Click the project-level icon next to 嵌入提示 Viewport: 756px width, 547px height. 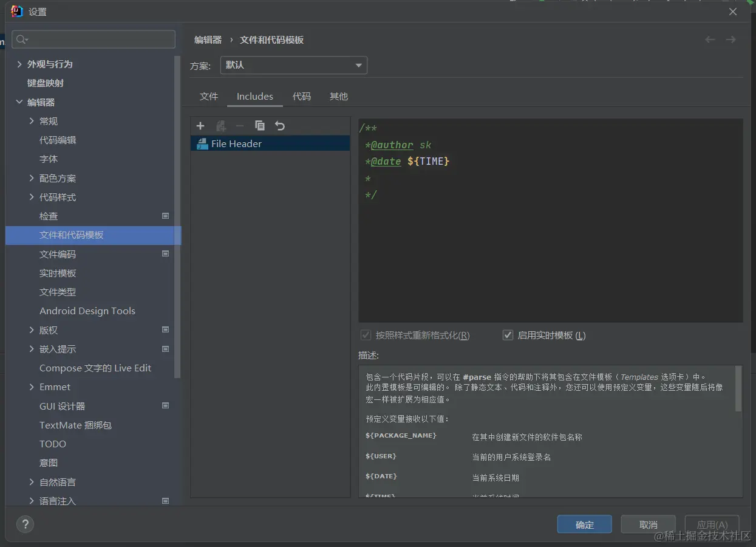(x=166, y=349)
